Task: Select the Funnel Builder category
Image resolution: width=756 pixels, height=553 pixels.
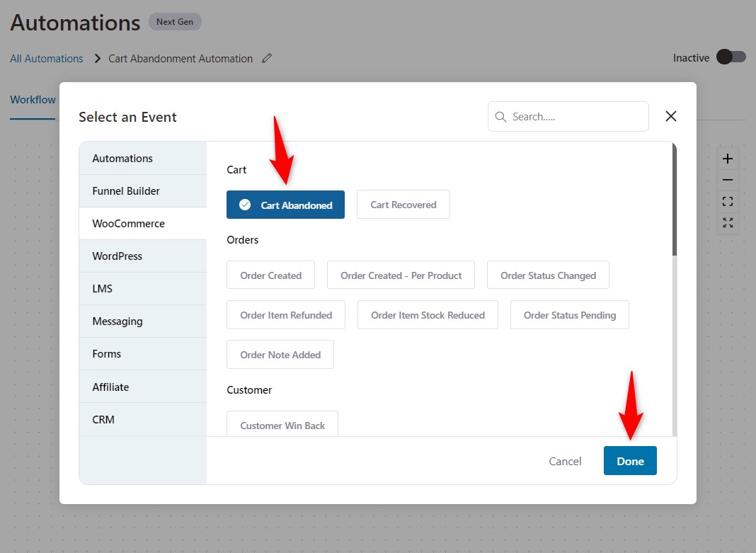Action: click(x=125, y=190)
